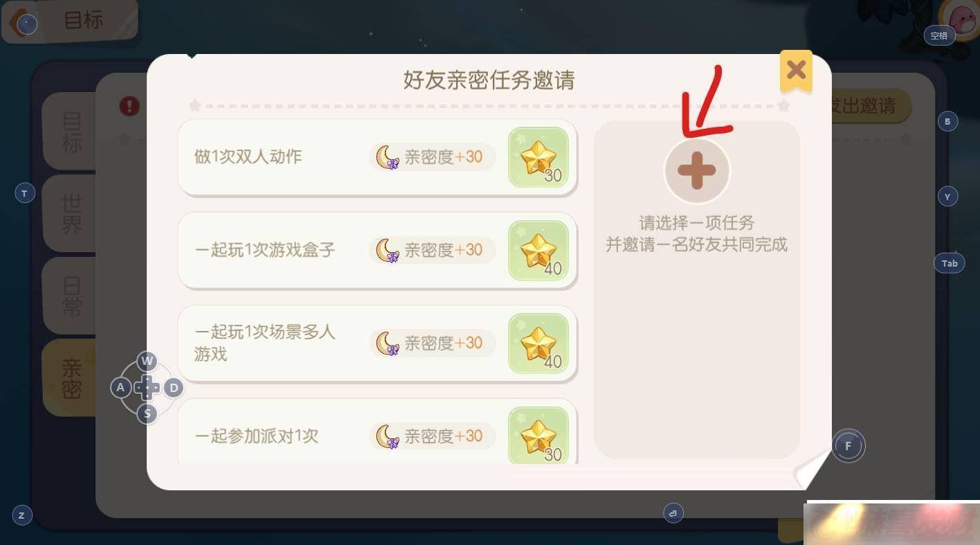This screenshot has width=980, height=545.
Task: Click the star reward icon for 游戏盒子
Action: [x=538, y=250]
